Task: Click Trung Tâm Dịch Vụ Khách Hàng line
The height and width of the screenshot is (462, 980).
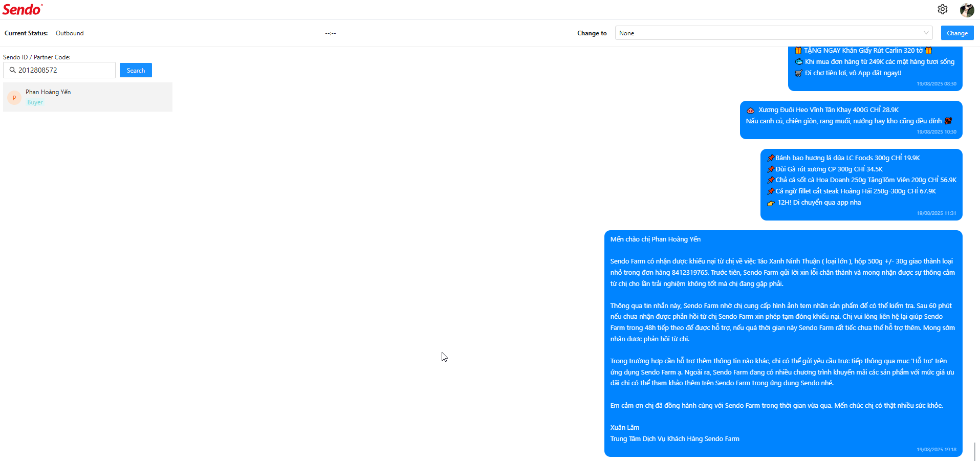Action: click(674, 439)
